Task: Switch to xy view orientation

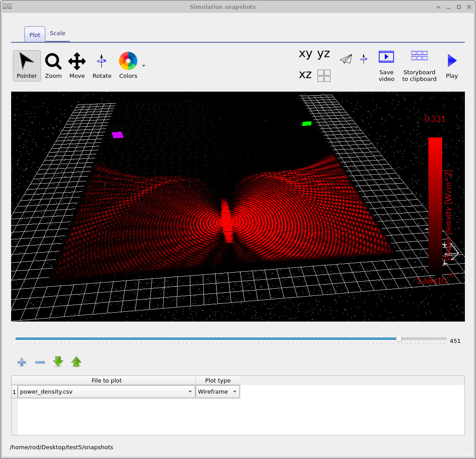Action: (x=305, y=54)
